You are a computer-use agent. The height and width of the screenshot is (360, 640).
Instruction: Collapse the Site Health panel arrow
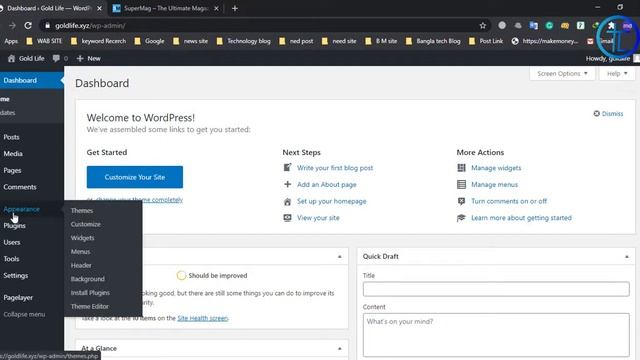[x=340, y=257]
